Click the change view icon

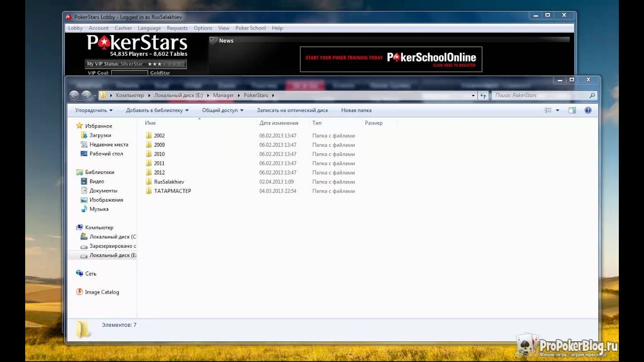click(x=548, y=110)
